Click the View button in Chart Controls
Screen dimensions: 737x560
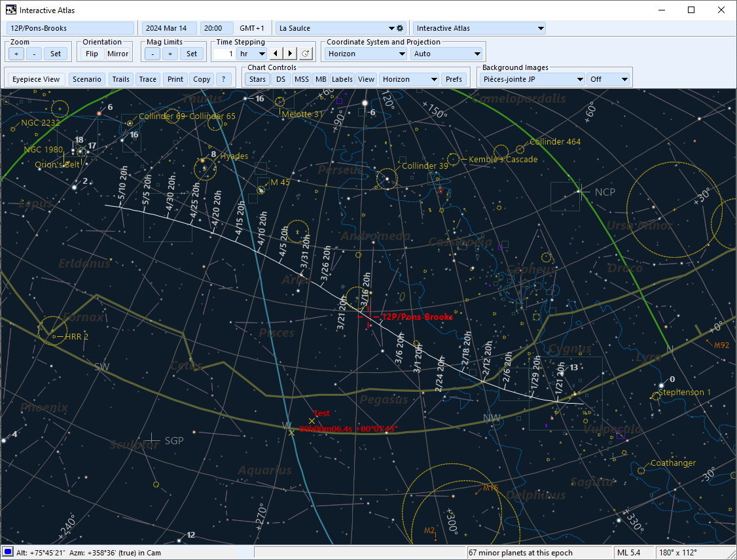(x=366, y=79)
